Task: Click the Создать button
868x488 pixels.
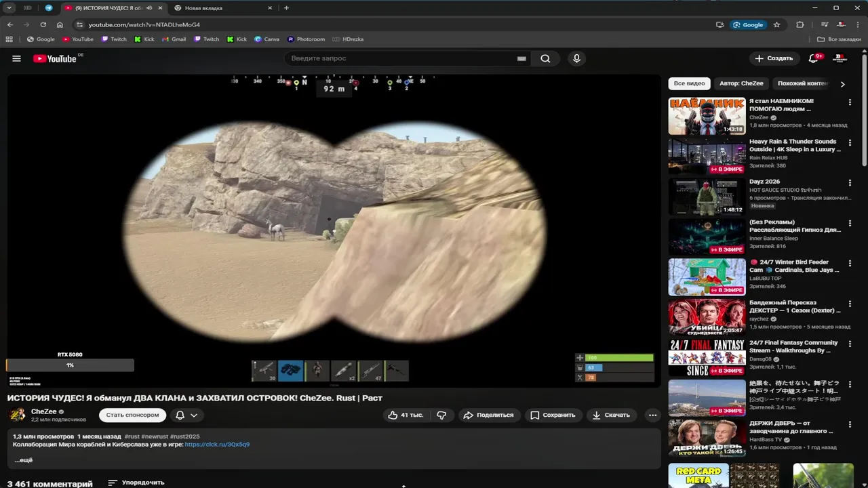Action: (774, 58)
